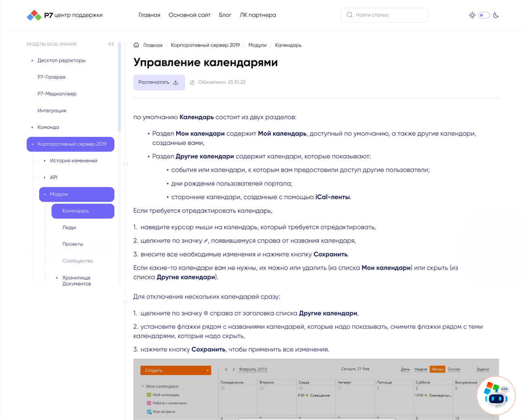Screen dimensions: 525x420
Task: Open Корпоративный сервер 2019 breadcrumb link
Action: tap(205, 45)
